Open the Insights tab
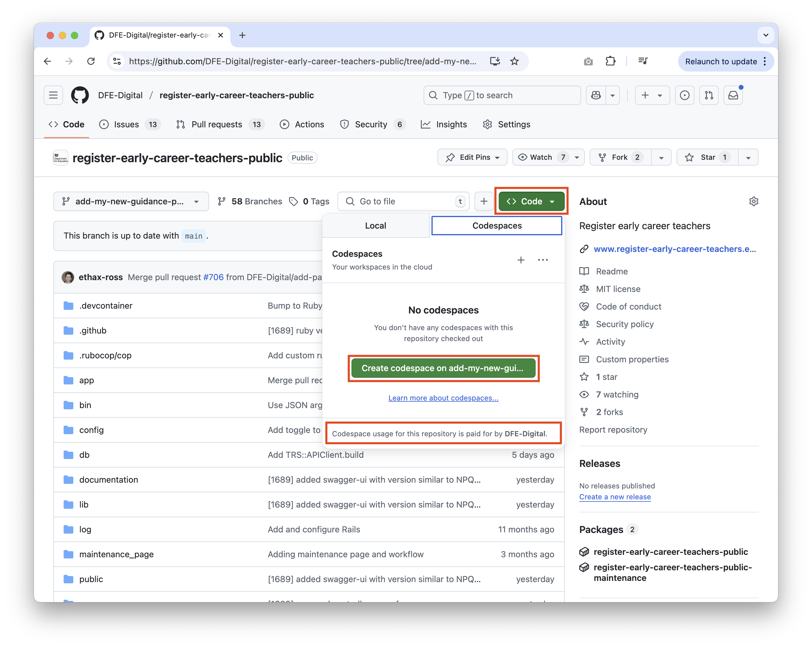The width and height of the screenshot is (812, 647). (x=444, y=124)
